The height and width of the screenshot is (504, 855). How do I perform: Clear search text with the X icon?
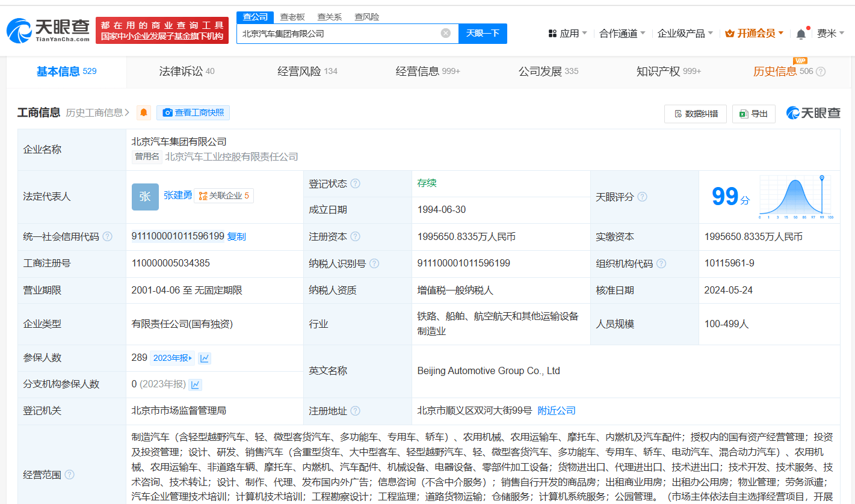click(x=445, y=34)
